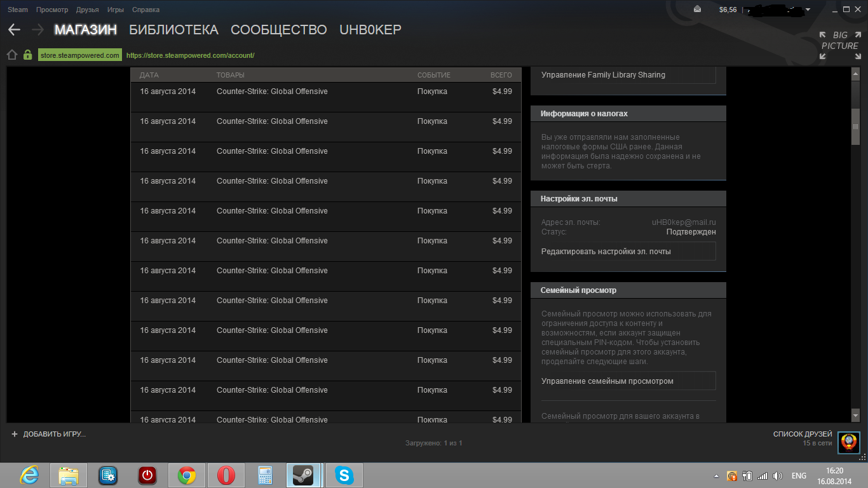Go forward with the right arrow button
Viewport: 868px width, 488px height.
37,30
